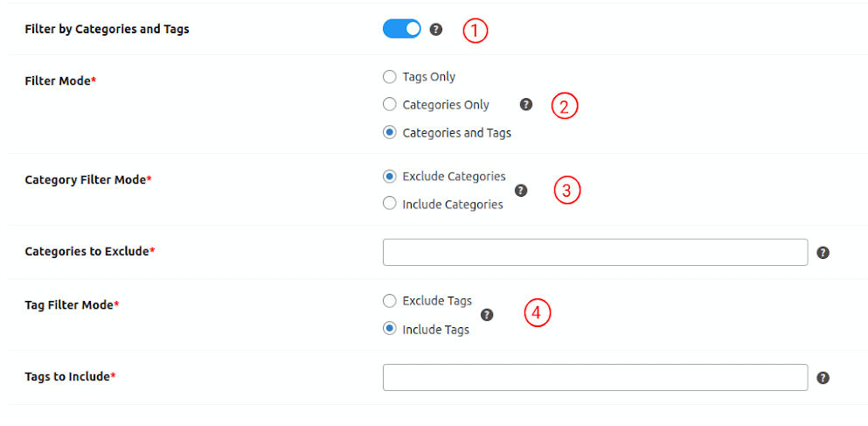Select the Exclude Tags radio button
Screen dimensions: 868x426
pos(390,301)
